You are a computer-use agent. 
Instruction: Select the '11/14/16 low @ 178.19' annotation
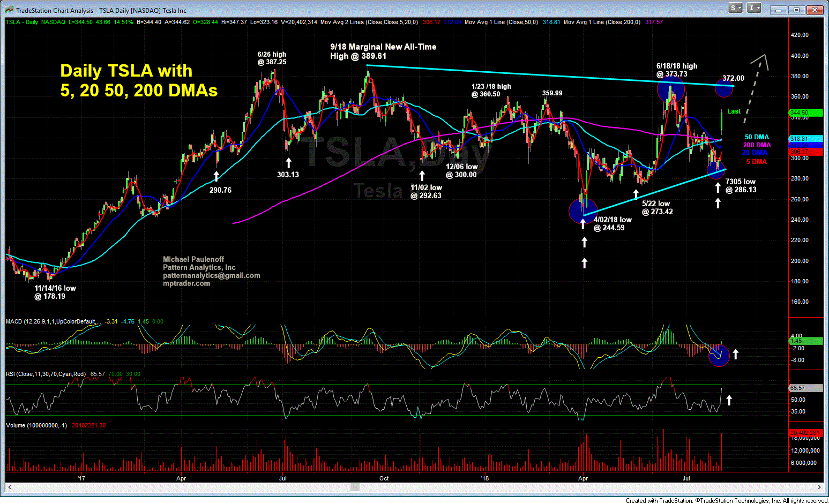click(55, 292)
